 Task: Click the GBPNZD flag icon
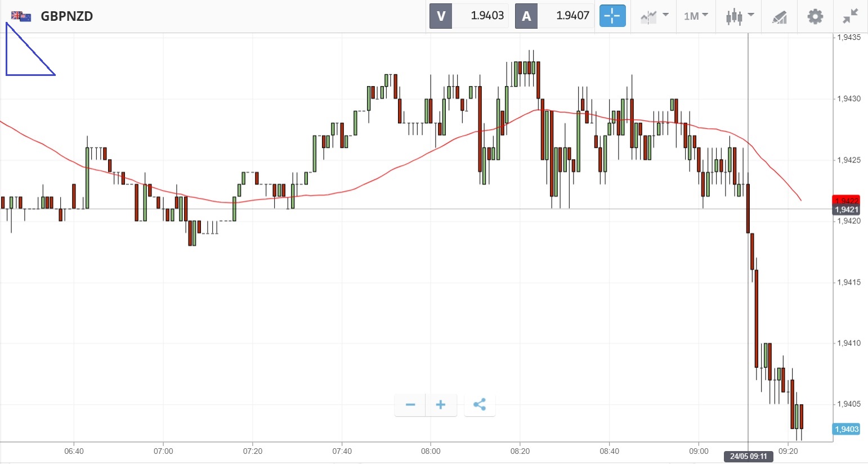pos(21,16)
